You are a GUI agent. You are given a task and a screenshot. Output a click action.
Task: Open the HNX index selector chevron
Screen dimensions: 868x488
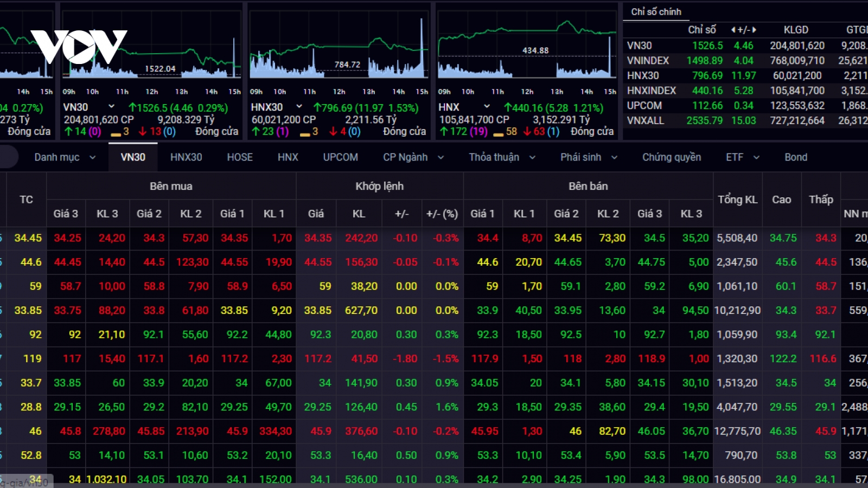coord(487,106)
